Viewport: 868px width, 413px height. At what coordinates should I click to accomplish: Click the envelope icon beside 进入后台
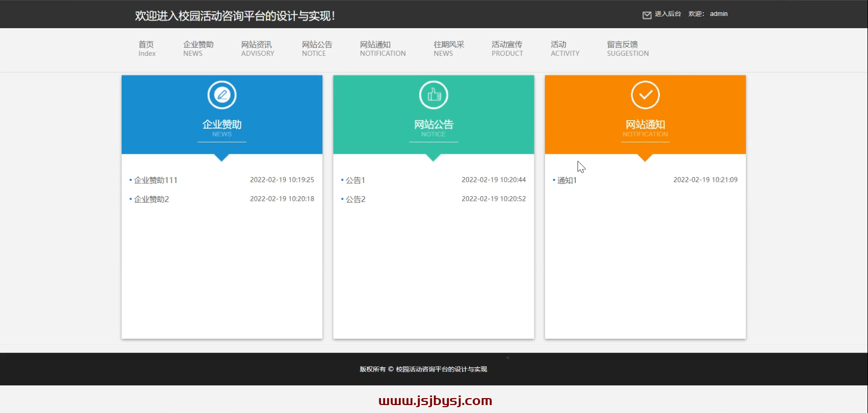(646, 15)
